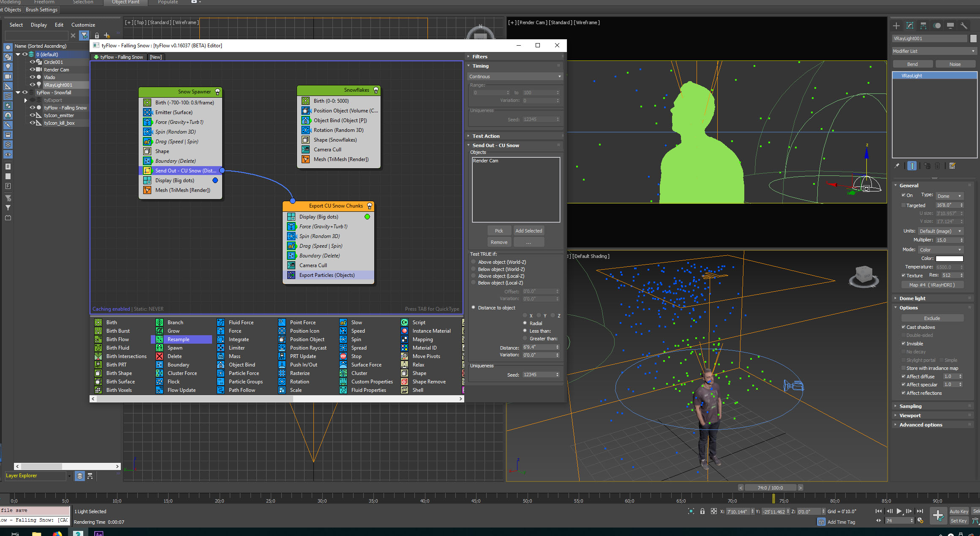Click the light Color swatch
Viewport: 980px width, 536px height.
(949, 258)
